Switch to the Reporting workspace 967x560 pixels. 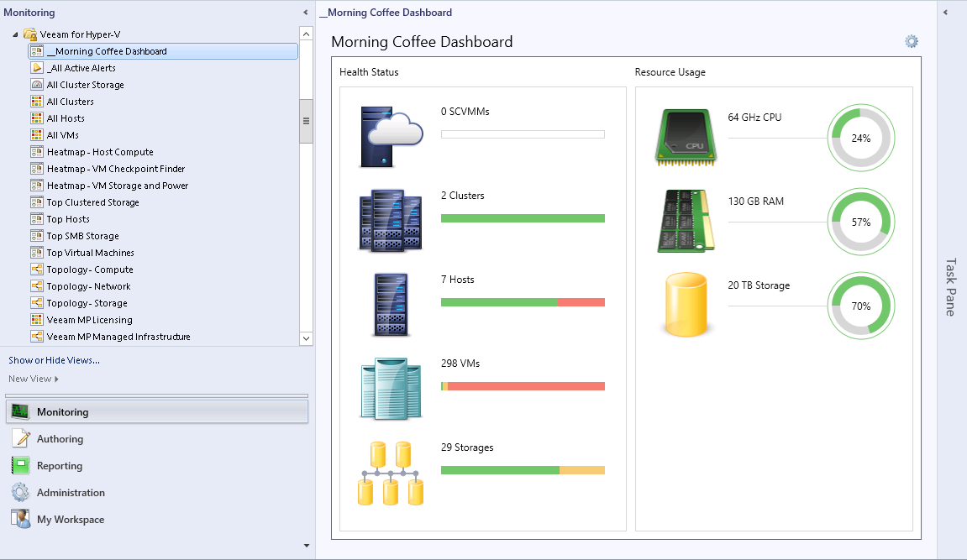pos(157,466)
